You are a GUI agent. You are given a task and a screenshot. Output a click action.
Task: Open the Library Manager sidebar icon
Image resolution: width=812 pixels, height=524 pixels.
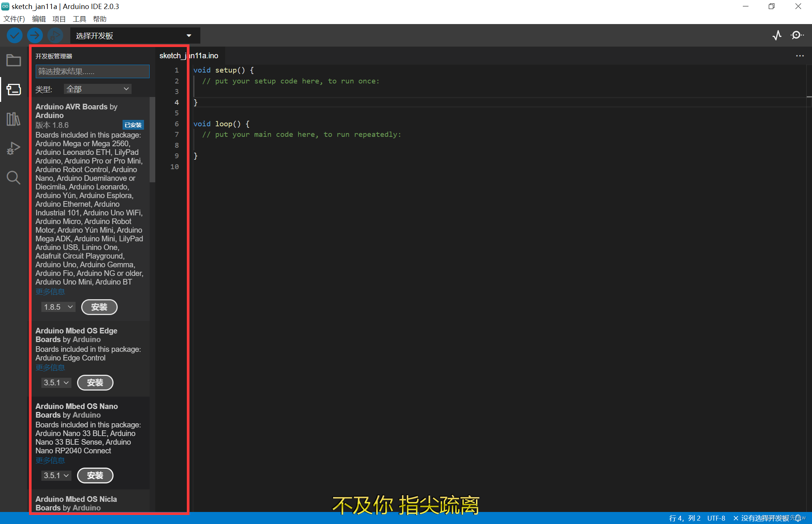point(14,119)
